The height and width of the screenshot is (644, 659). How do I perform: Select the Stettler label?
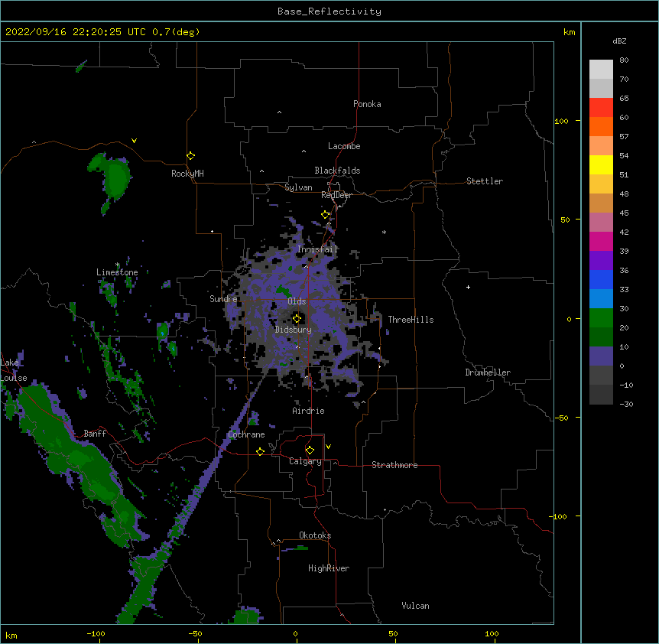tap(485, 181)
